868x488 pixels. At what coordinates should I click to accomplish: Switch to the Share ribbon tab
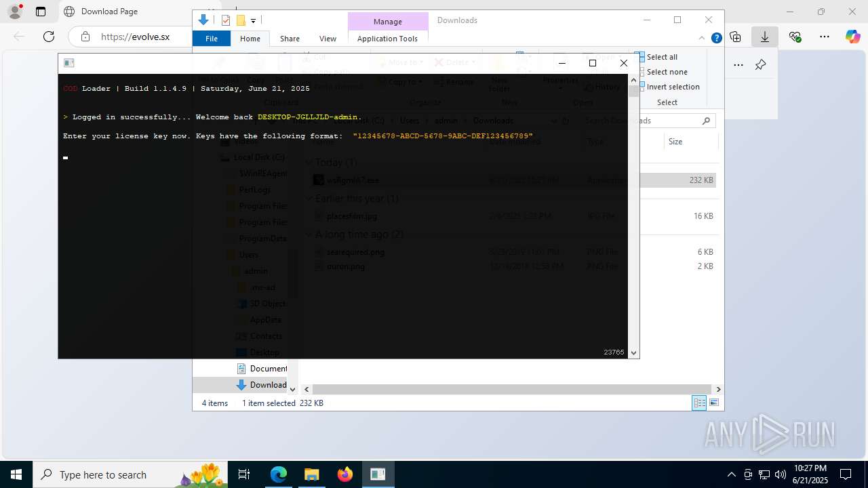tap(290, 39)
